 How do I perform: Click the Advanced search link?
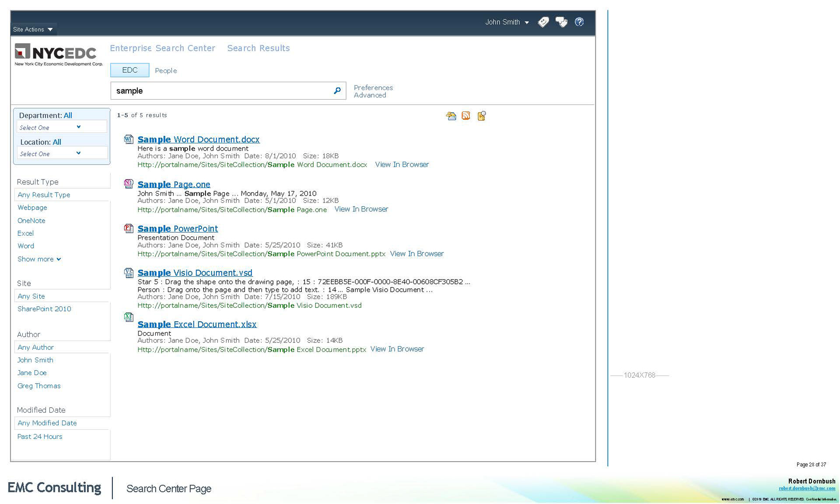click(370, 95)
